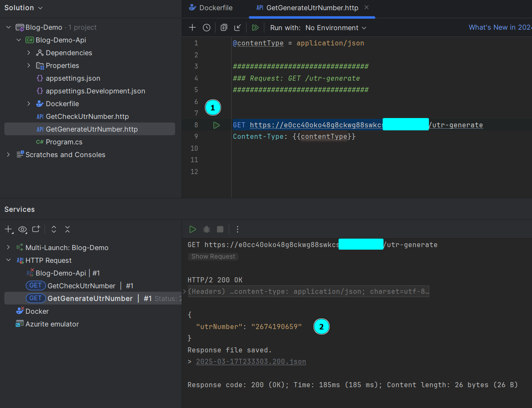Open the saved JSON response file link
The image size is (532, 408).
[x=251, y=361]
